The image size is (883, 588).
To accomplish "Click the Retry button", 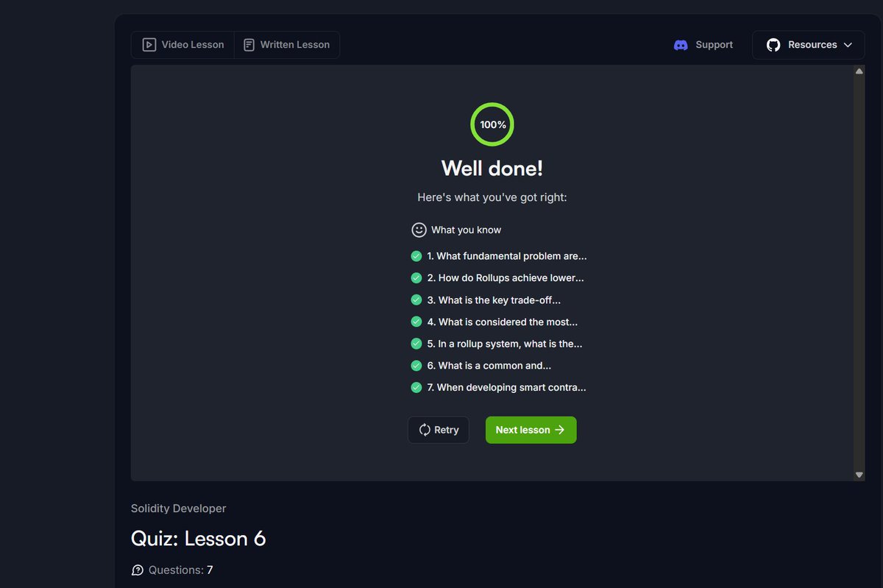I will pos(439,430).
